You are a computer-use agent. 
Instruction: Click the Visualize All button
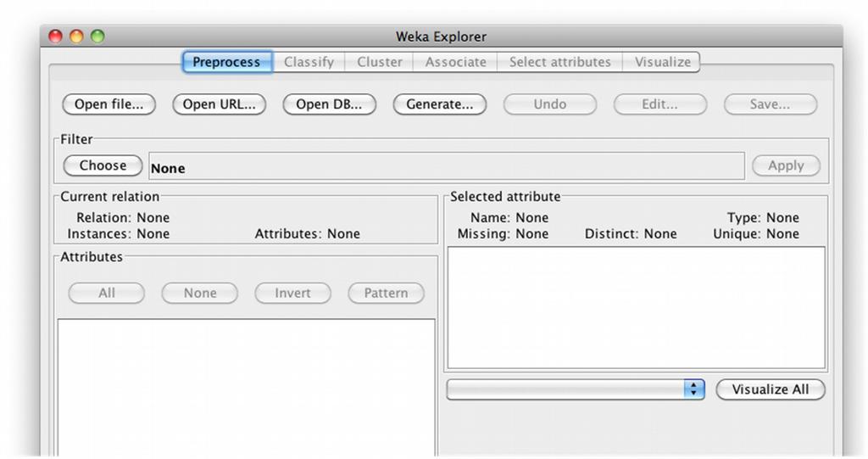coord(771,389)
